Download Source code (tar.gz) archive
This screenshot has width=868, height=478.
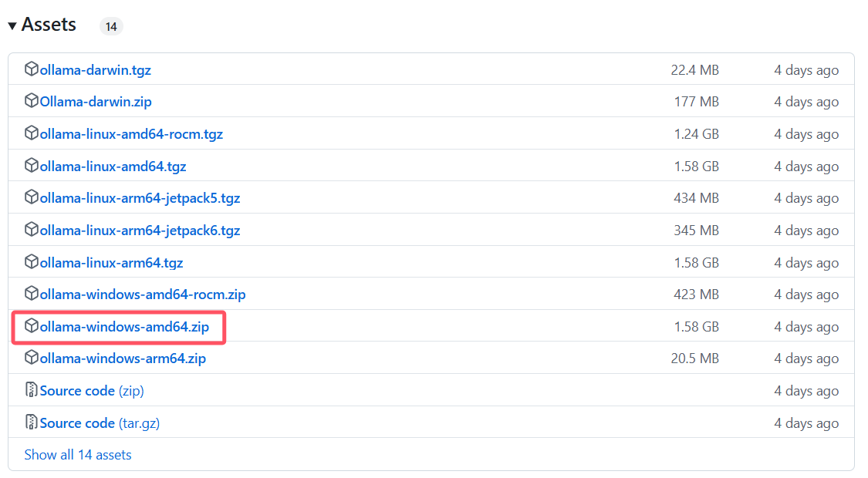point(100,423)
